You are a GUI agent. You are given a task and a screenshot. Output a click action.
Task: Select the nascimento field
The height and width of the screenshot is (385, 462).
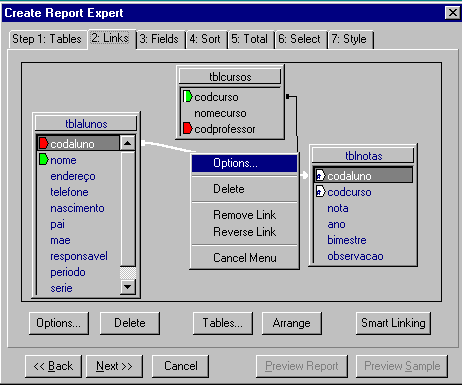click(x=77, y=208)
